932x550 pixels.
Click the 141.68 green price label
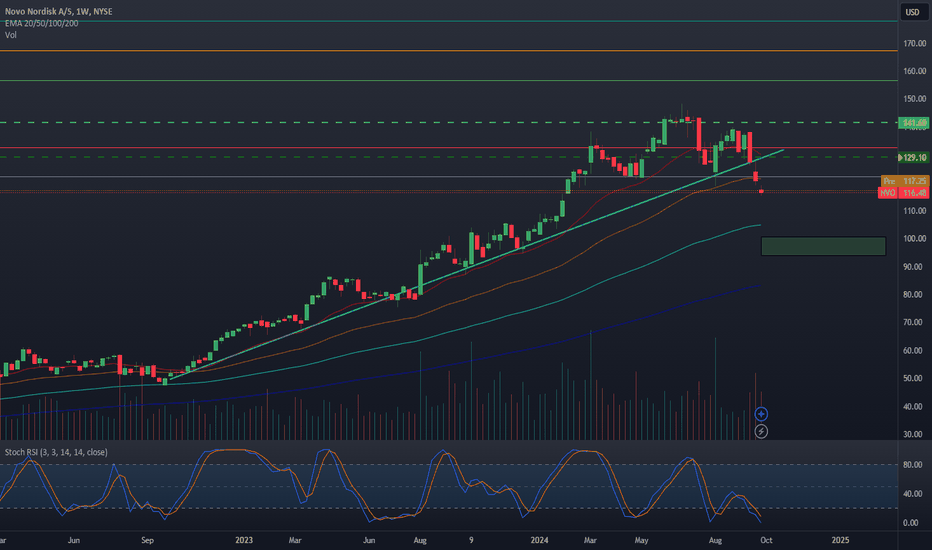(x=914, y=122)
